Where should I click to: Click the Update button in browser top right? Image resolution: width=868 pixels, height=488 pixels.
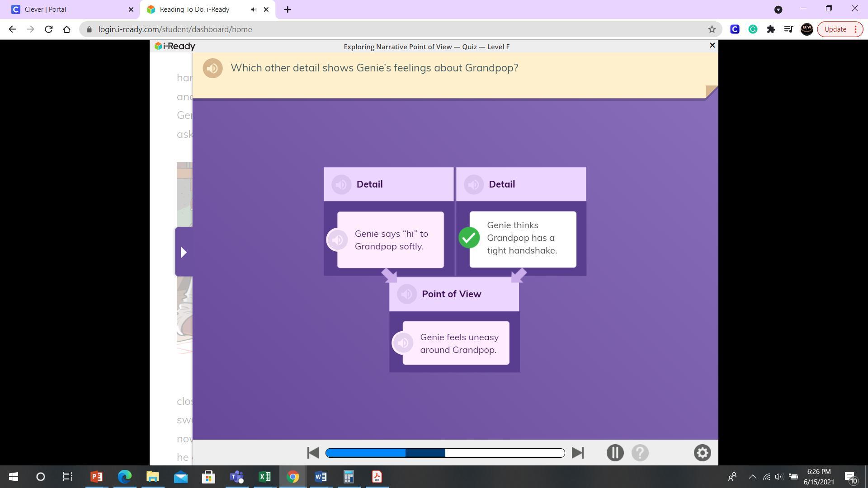[835, 28]
